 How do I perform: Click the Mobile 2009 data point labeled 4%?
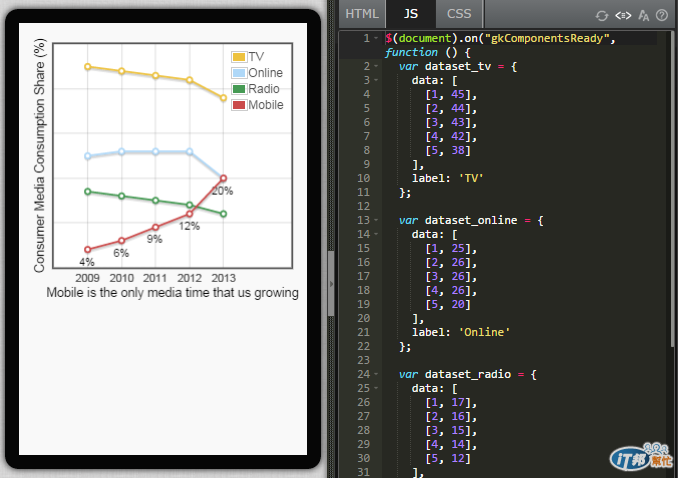(88, 249)
